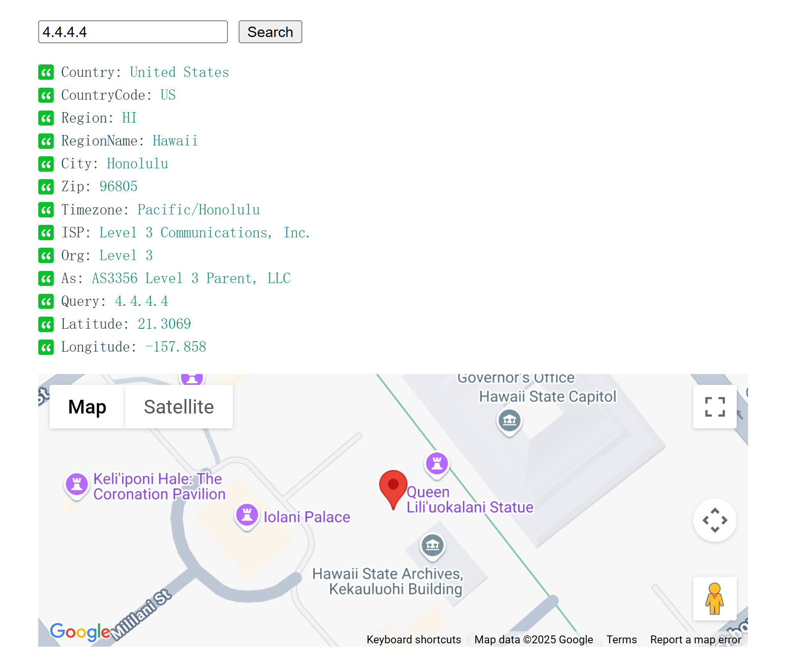This screenshot has height=672, width=800.
Task: Click Report a map error
Action: [x=696, y=640]
